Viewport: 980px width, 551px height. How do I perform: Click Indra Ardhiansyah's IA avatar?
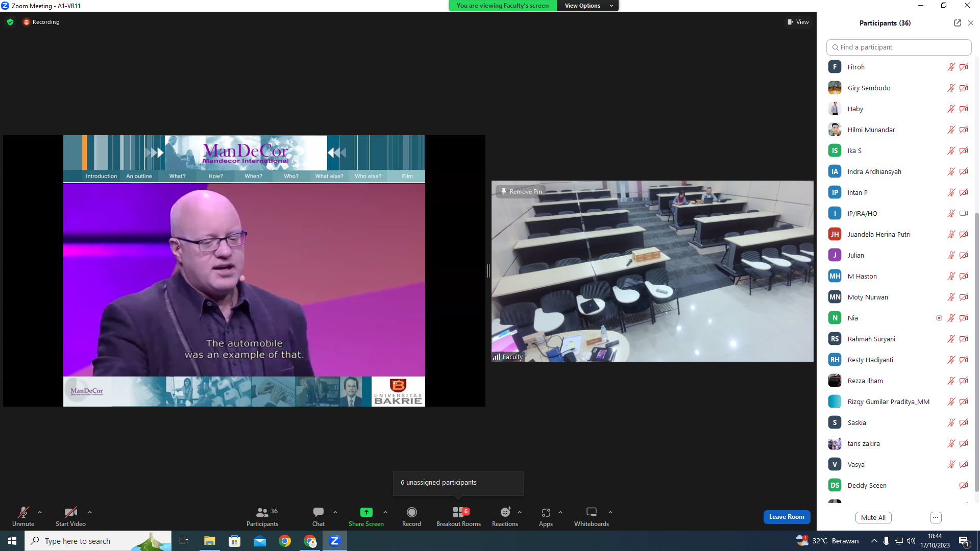click(x=835, y=171)
